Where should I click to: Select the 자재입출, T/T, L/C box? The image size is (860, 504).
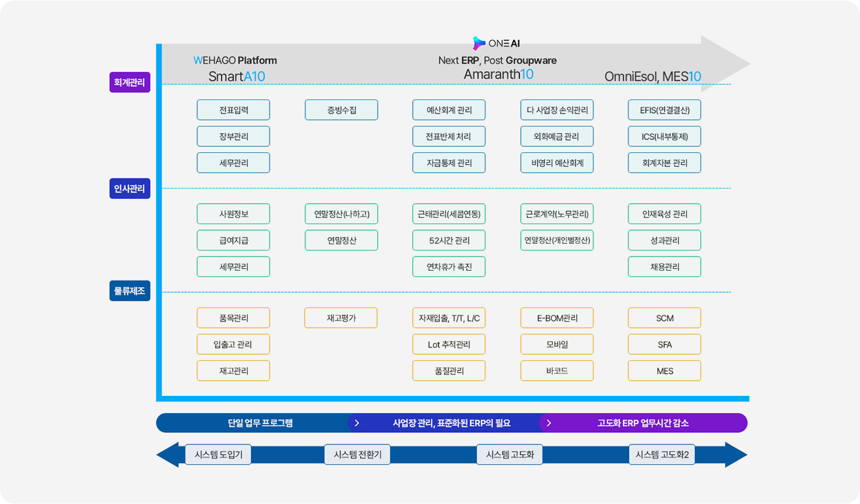pyautogui.click(x=449, y=317)
